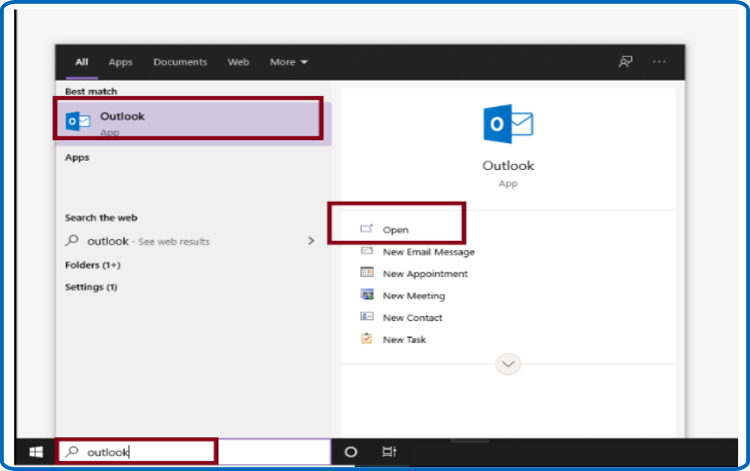Choose New Appointment

(425, 274)
